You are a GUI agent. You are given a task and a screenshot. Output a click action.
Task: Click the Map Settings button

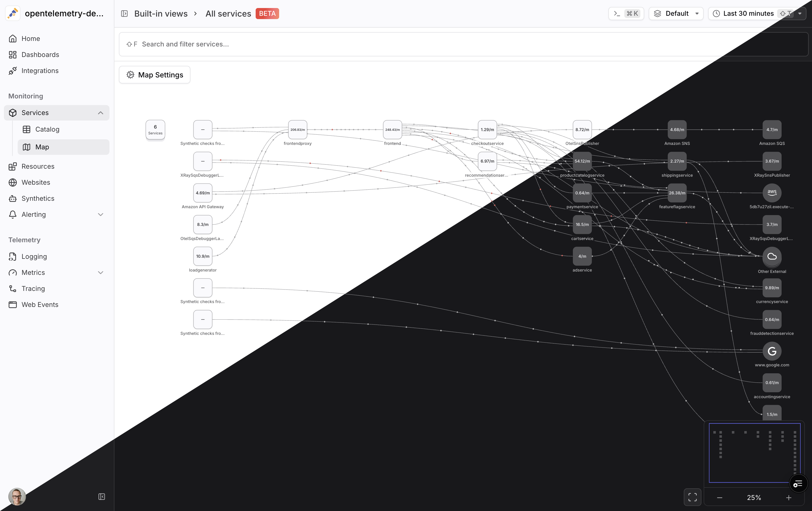click(154, 75)
